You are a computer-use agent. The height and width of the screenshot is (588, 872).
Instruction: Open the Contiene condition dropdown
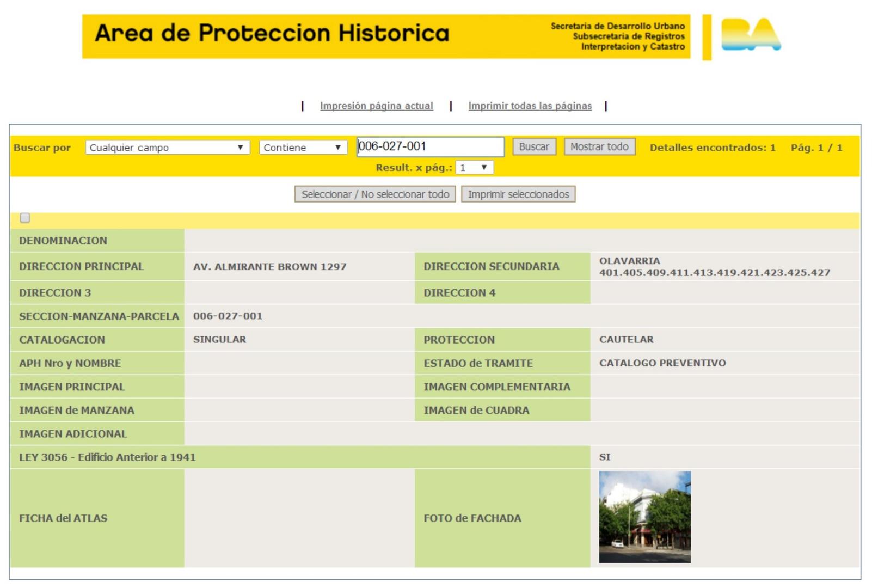point(303,148)
